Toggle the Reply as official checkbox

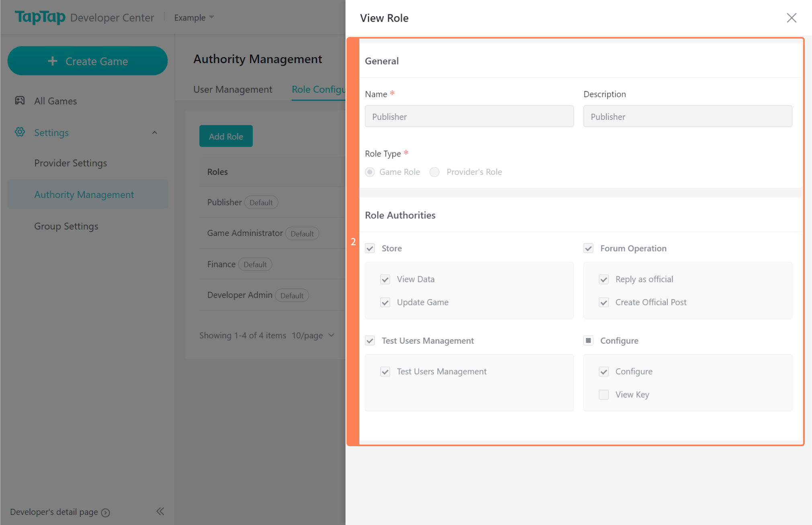point(603,279)
